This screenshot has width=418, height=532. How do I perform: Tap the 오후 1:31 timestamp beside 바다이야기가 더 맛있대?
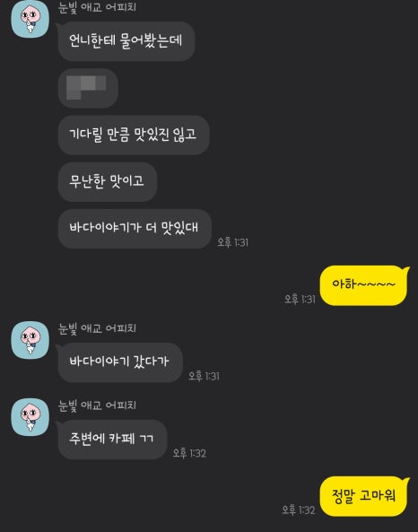point(232,242)
